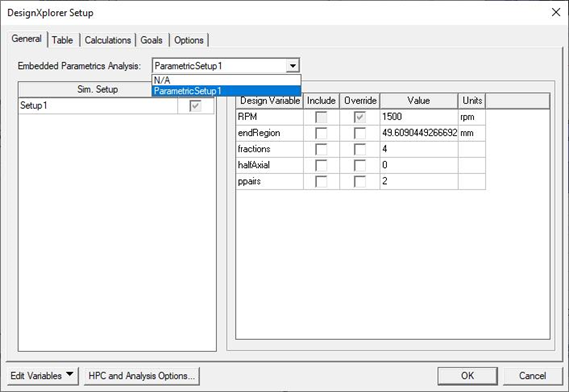Toggle the Setup1 simulation setup checkbox
The width and height of the screenshot is (569, 392).
point(195,106)
